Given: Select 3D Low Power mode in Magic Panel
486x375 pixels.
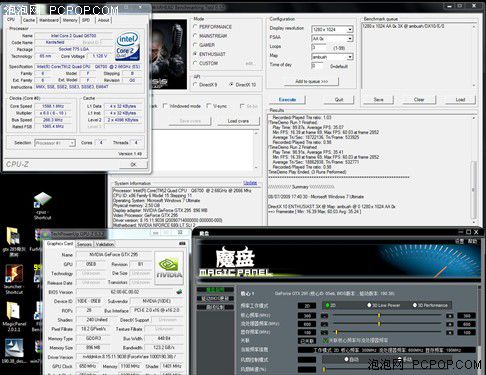Looking at the screenshot, I should pyautogui.click(x=369, y=305).
